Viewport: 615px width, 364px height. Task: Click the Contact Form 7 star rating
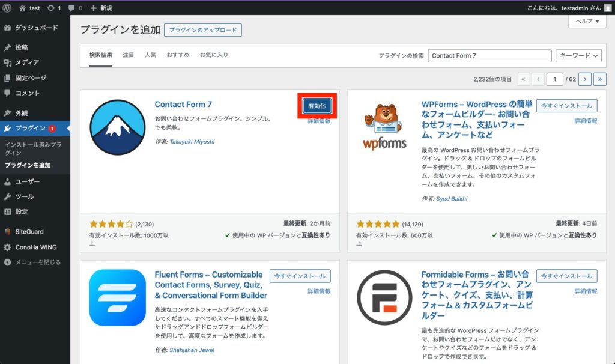point(111,225)
